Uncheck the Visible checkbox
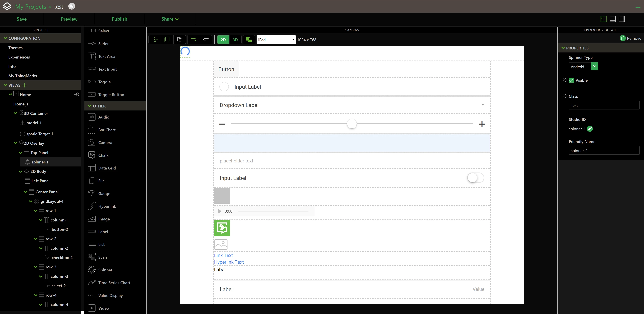The height and width of the screenshot is (314, 644). pyautogui.click(x=571, y=80)
